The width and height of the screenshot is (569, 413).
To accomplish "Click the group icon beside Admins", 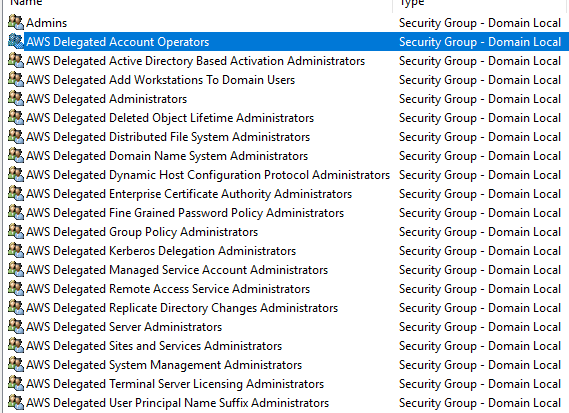I will [x=16, y=22].
